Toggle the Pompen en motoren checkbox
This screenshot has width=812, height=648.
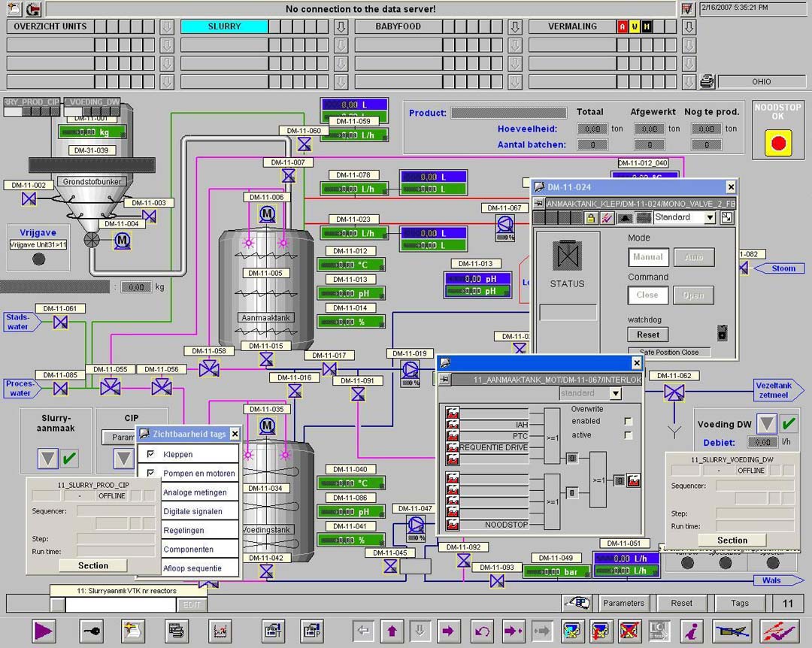(x=151, y=474)
